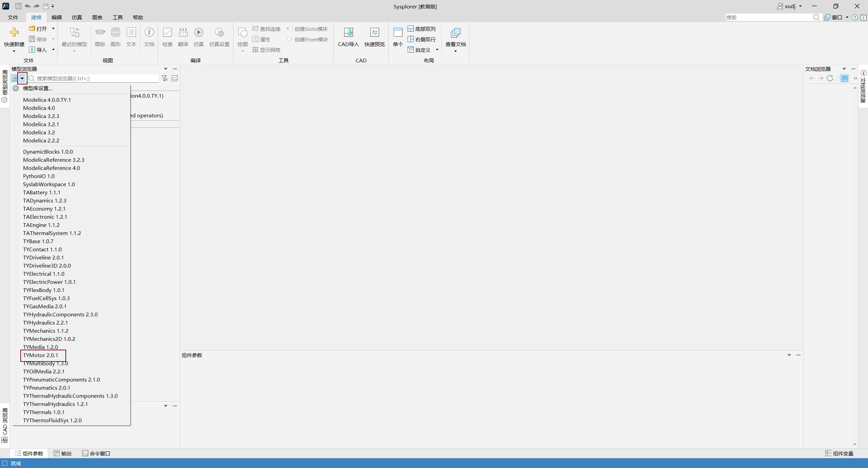
Task: Go back in document browser
Action: [812, 78]
